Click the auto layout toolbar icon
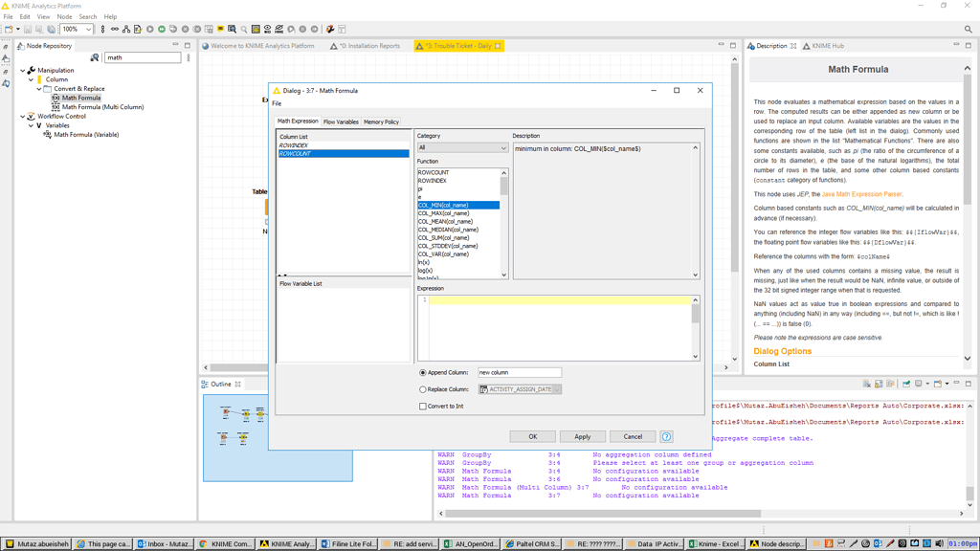980x551 pixels. pos(126,29)
